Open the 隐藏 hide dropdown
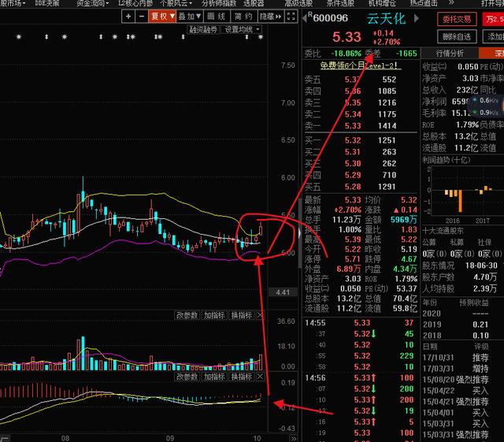This screenshot has width=504, height=442. (269, 16)
